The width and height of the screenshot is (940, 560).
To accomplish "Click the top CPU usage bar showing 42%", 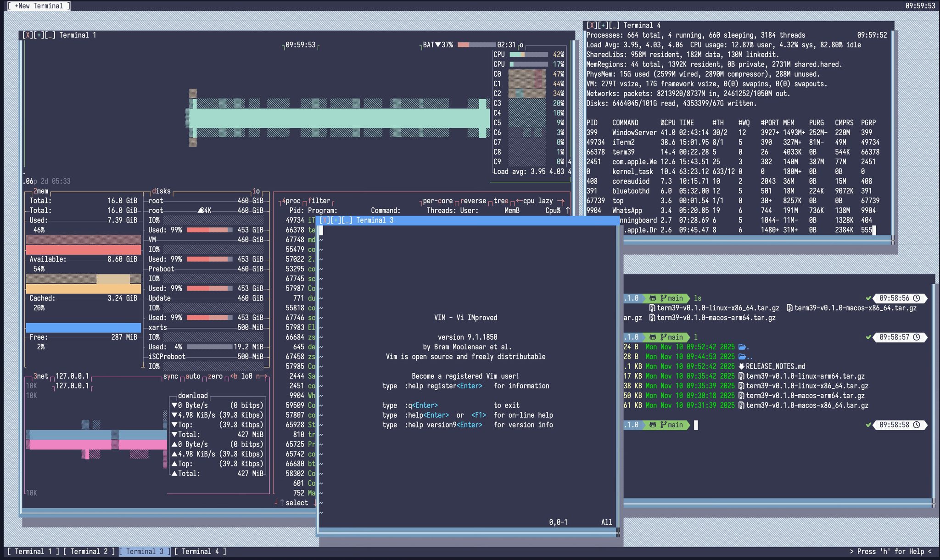I will coord(529,55).
